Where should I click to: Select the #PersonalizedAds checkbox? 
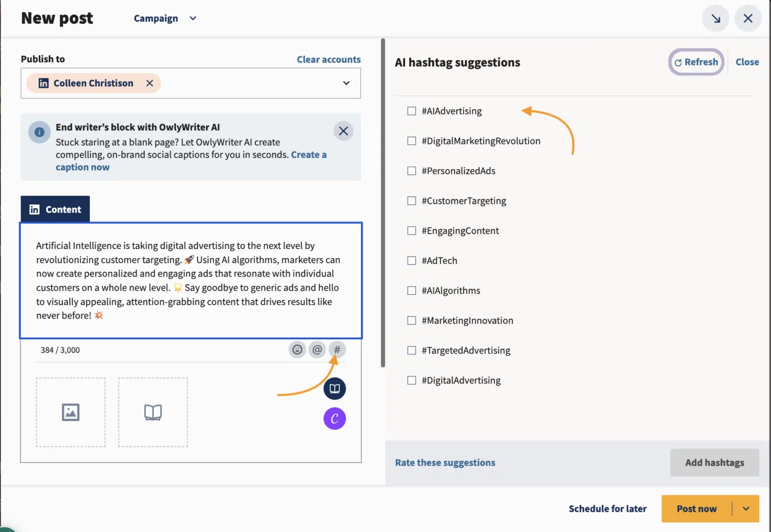[412, 171]
